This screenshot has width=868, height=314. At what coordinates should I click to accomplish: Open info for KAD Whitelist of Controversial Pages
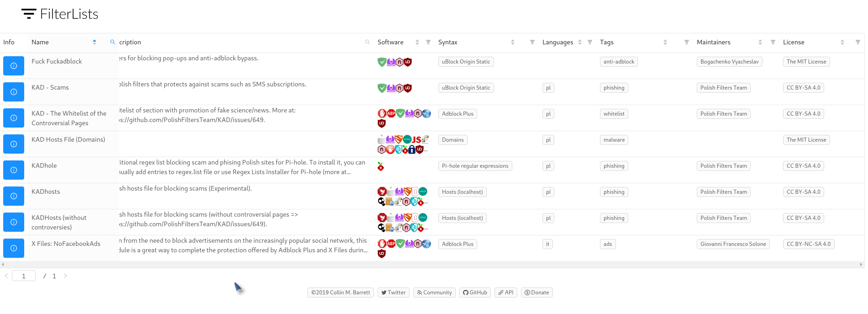pyautogui.click(x=14, y=118)
